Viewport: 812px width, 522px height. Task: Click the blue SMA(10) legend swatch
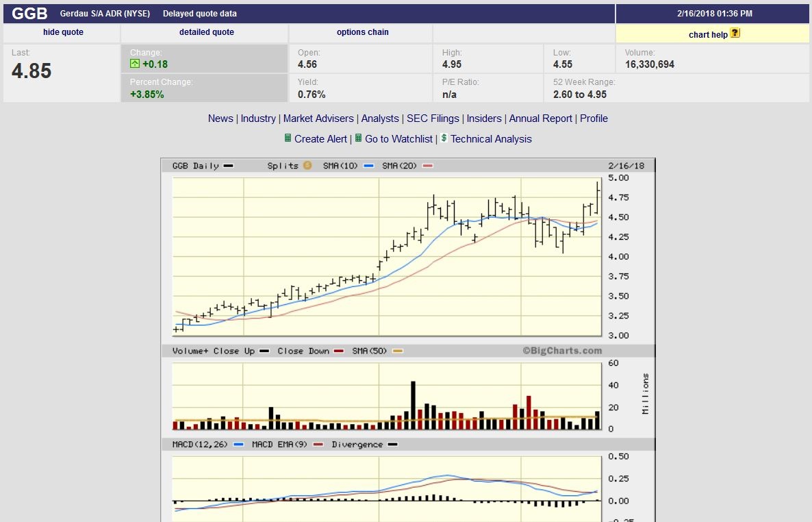tap(368, 166)
